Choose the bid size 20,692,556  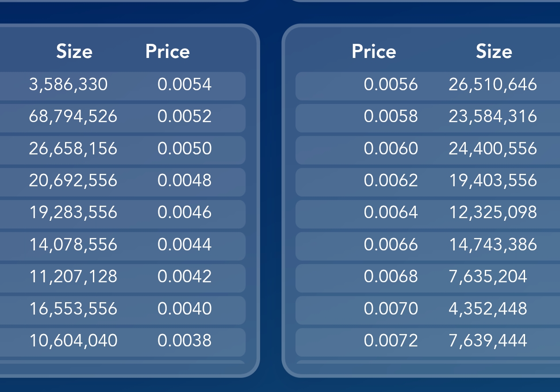tap(73, 181)
